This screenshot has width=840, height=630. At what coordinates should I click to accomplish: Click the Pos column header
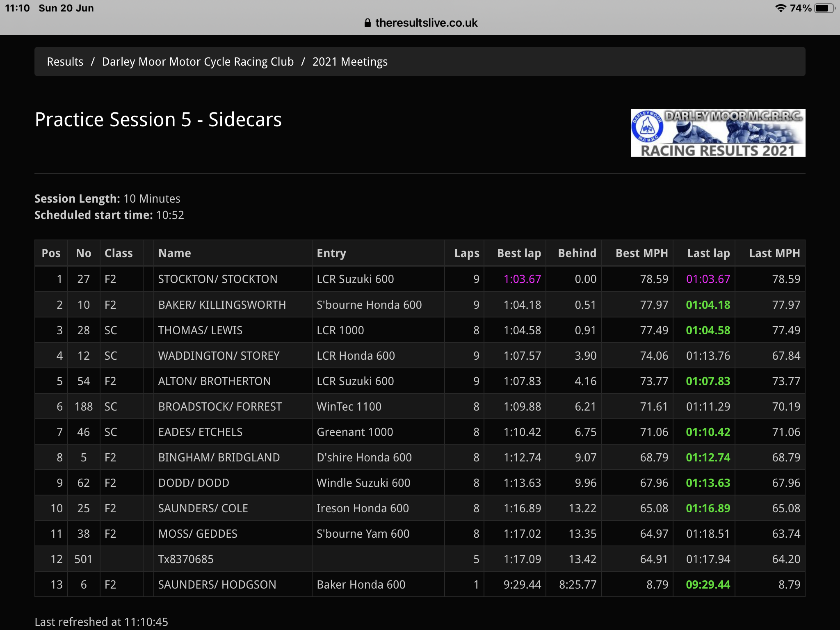[51, 253]
